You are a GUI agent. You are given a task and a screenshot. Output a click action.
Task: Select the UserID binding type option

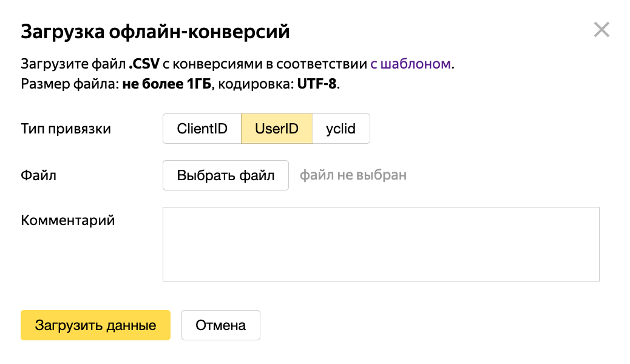pyautogui.click(x=277, y=129)
